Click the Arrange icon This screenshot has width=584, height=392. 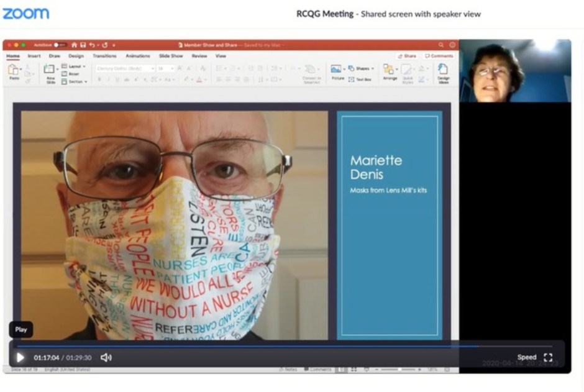click(x=388, y=70)
